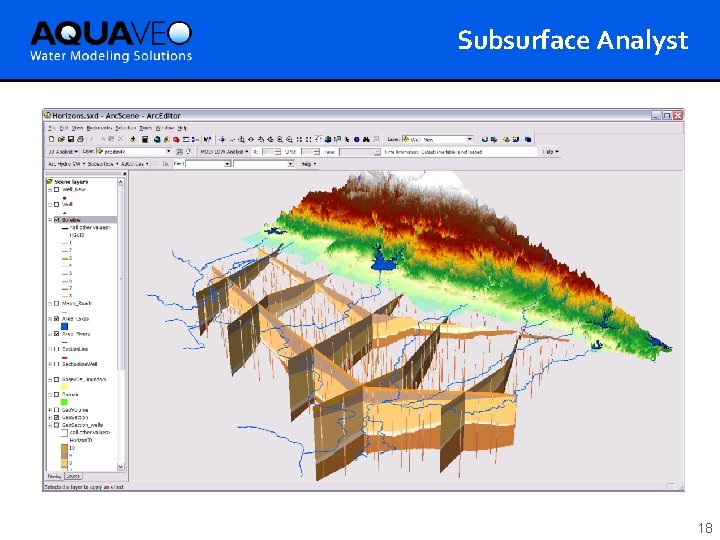Open the Arc Hydro GW dropdown

(66, 164)
